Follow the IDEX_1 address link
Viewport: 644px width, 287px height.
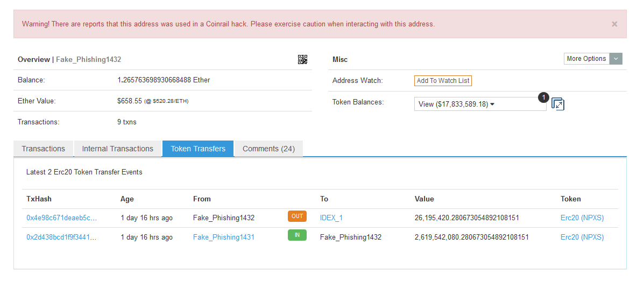[331, 218]
